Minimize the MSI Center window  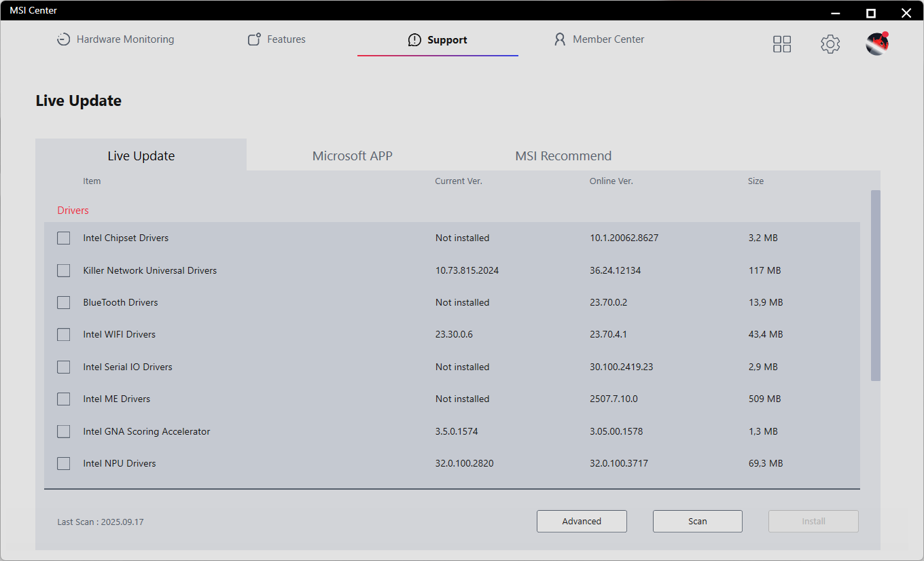click(x=836, y=12)
